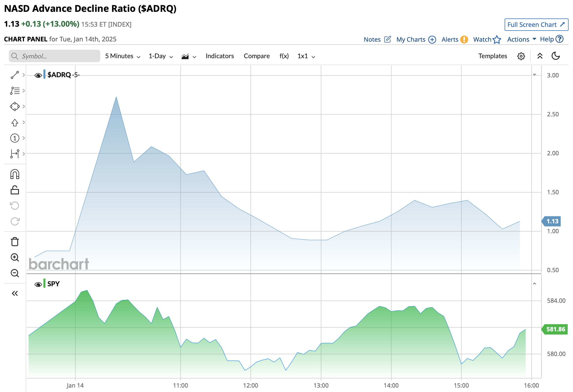The height and width of the screenshot is (392, 573).
Task: Collapse the drawing tools sidebar
Action: (15, 293)
